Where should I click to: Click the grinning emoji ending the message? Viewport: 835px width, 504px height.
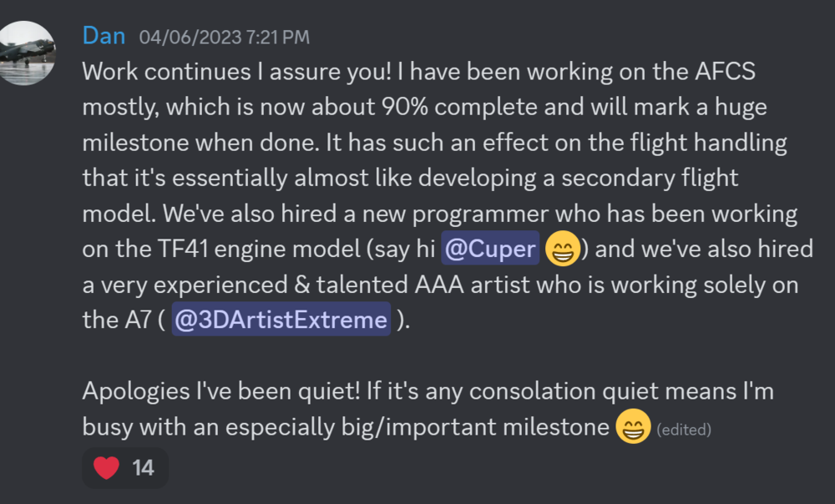point(632,427)
